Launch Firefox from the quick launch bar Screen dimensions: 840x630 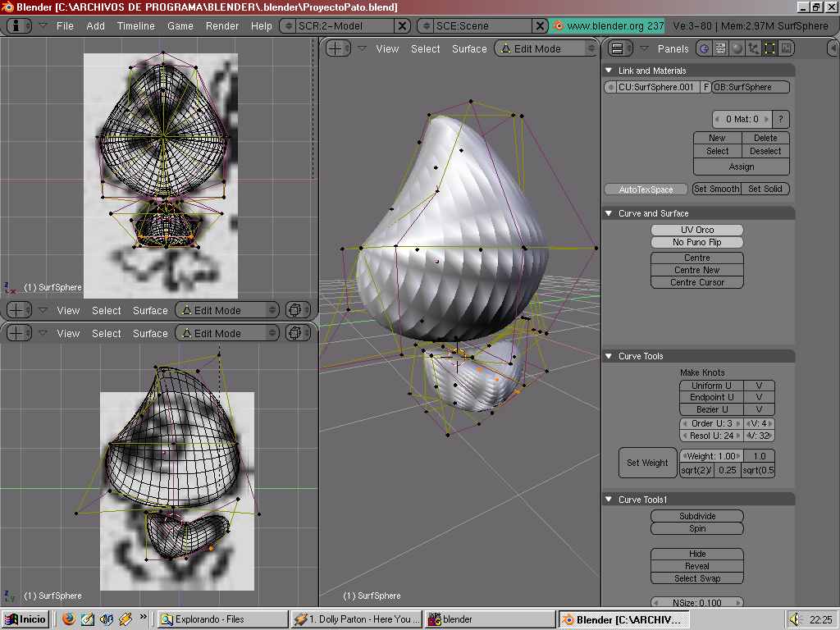[x=68, y=619]
